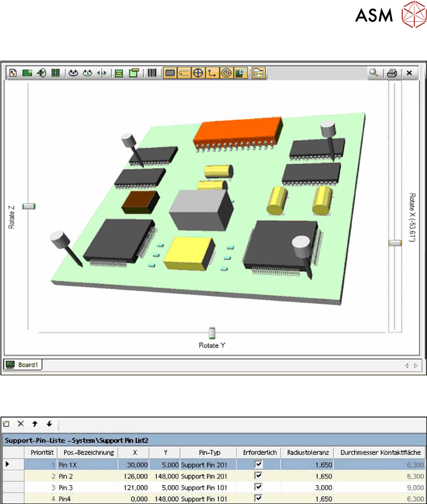Click the new entry icon in pin list toolbar
427x504 pixels.
point(6,424)
